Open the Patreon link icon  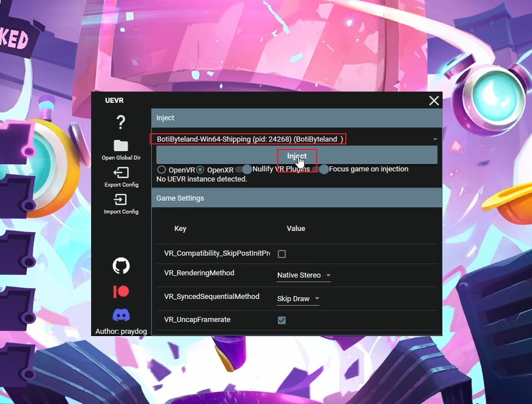[121, 291]
